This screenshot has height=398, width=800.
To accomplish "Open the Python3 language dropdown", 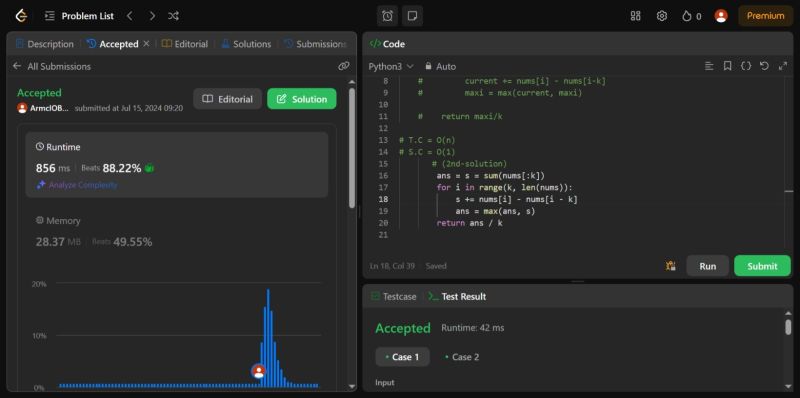I will click(x=391, y=66).
